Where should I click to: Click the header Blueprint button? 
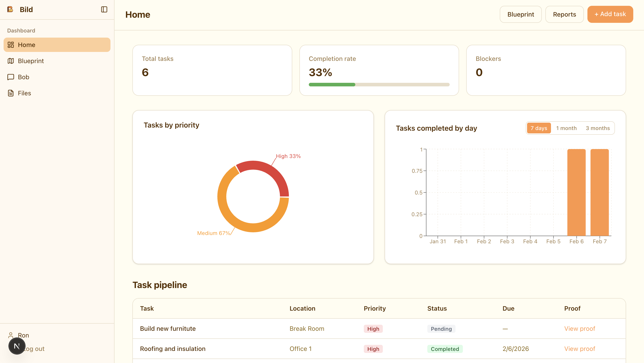[x=521, y=14]
